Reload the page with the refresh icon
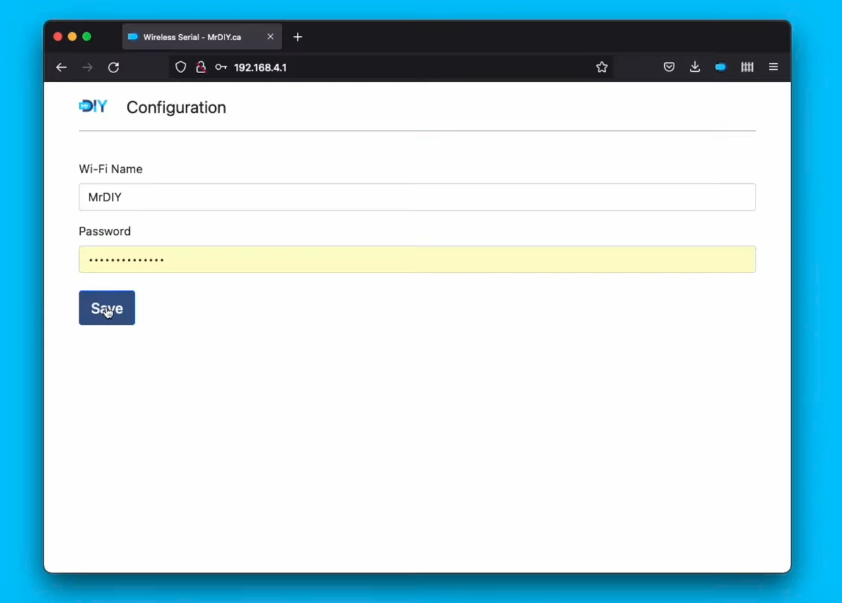842x603 pixels. click(x=113, y=67)
